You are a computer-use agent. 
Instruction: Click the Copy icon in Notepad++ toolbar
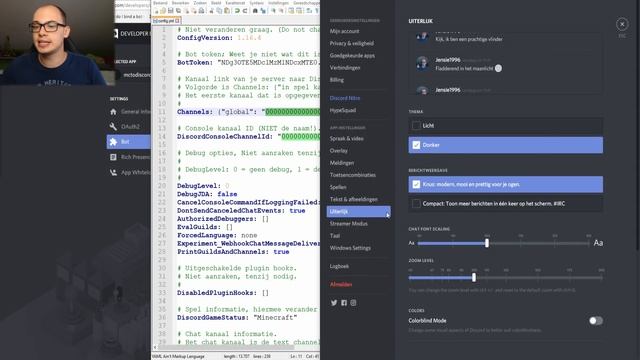coord(219,11)
